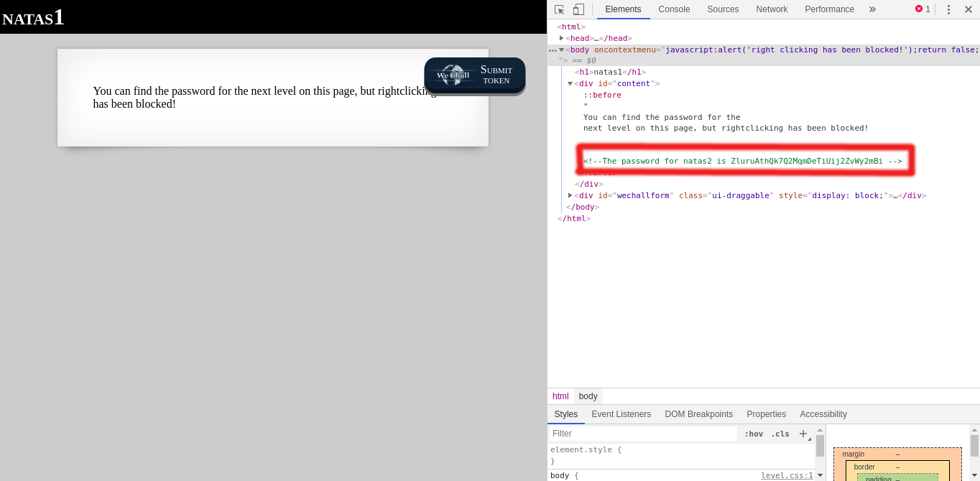The height and width of the screenshot is (481, 980).
Task: Open the Console tab
Action: pos(674,9)
